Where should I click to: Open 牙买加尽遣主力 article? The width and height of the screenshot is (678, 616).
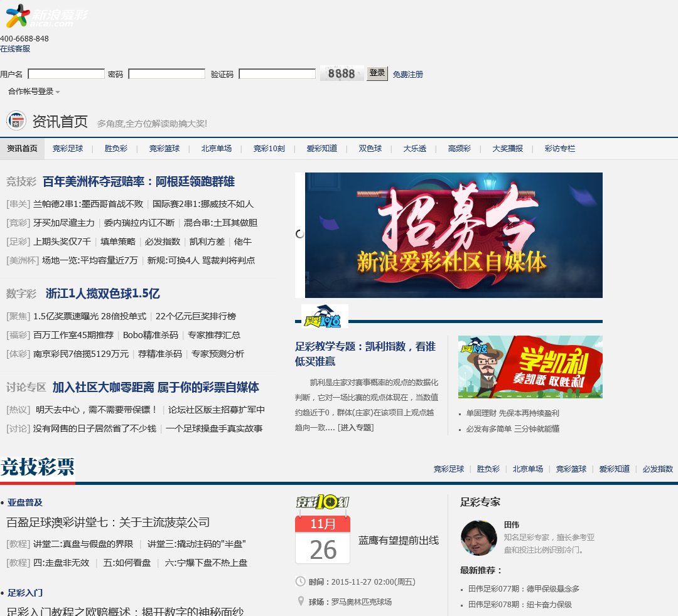click(x=64, y=223)
